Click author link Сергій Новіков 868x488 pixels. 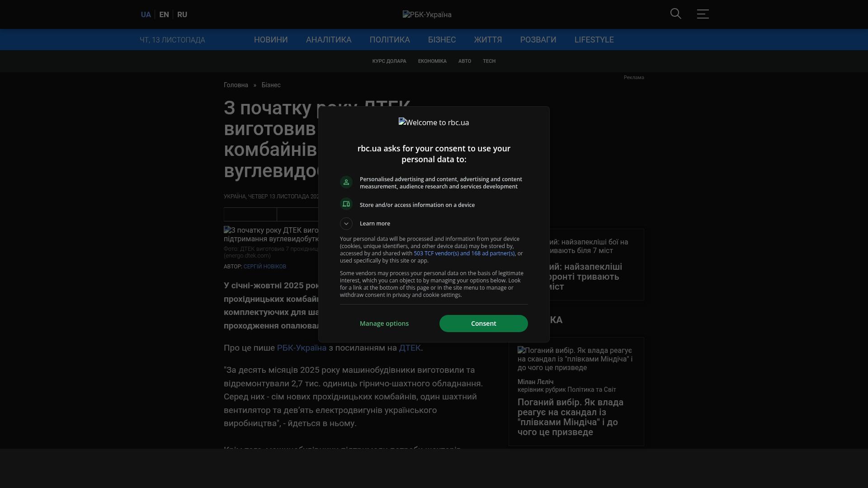tap(264, 267)
